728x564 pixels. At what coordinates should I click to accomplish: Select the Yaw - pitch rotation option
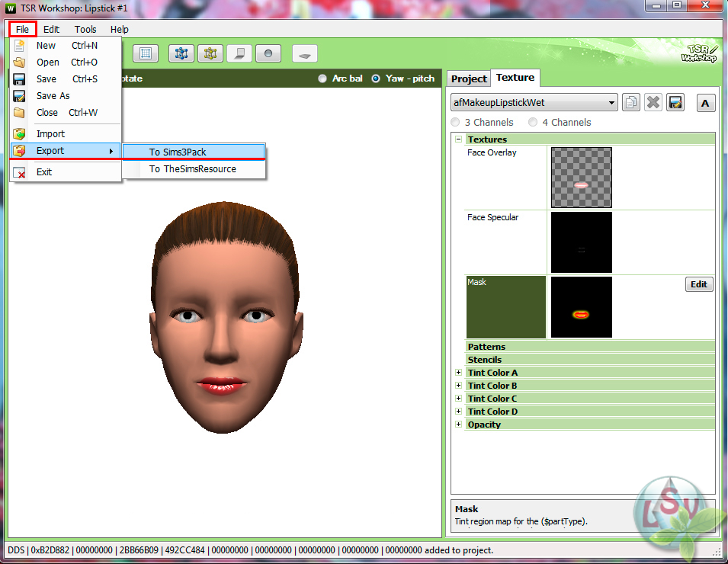[x=376, y=79]
